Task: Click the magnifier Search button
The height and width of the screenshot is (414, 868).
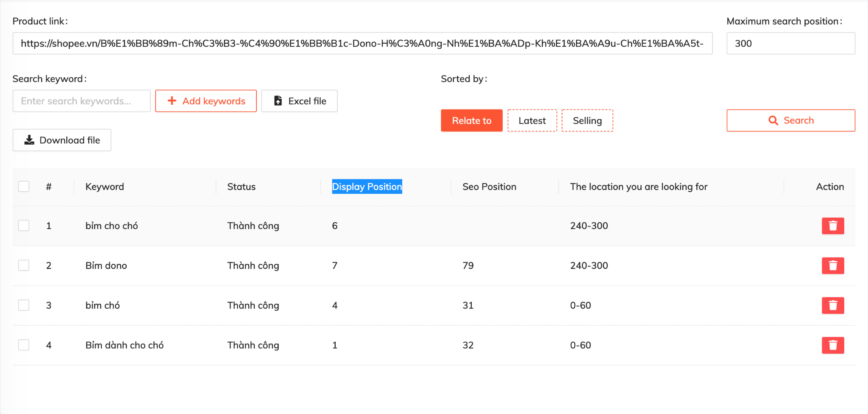Action: point(790,120)
